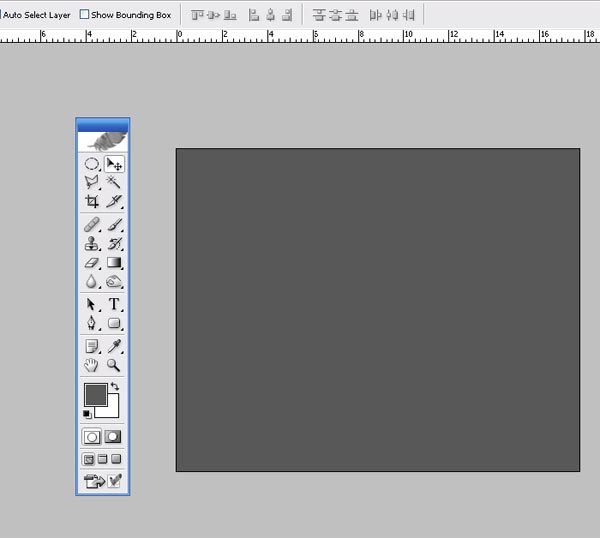
Task: Select the Eraser tool
Action: coord(91,262)
